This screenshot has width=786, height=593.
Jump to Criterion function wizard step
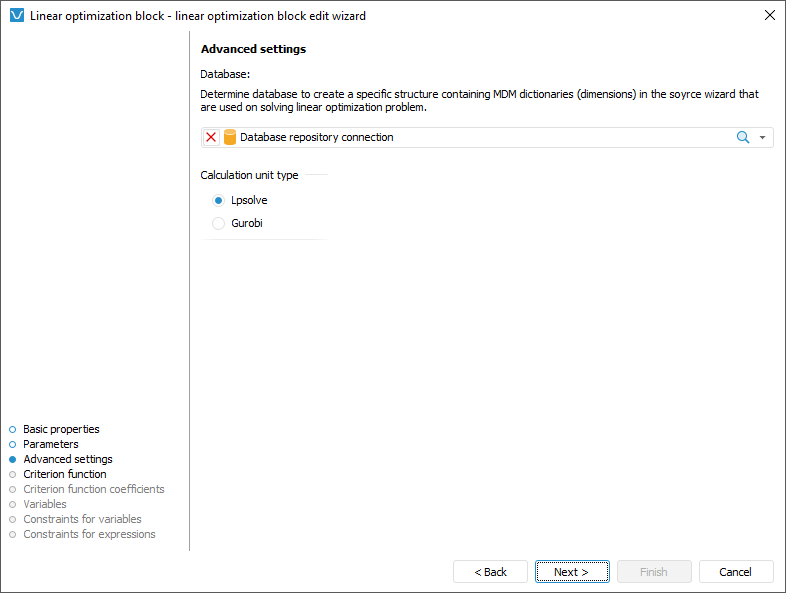(65, 474)
